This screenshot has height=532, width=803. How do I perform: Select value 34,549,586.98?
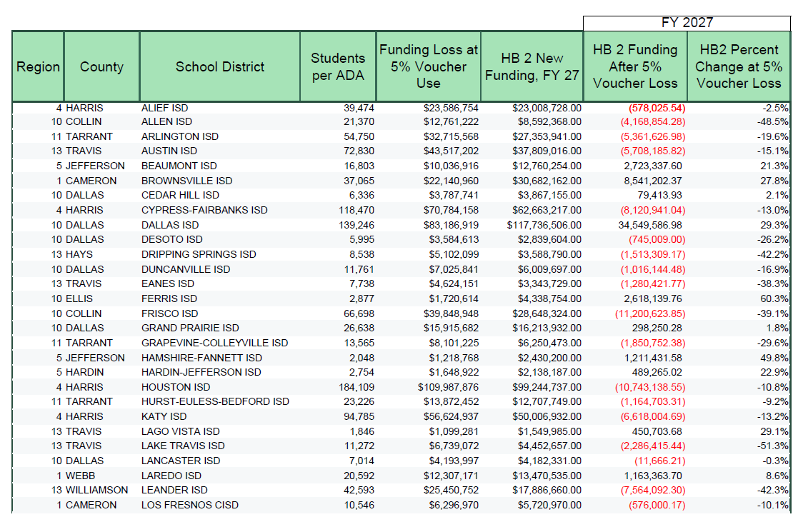coord(650,225)
